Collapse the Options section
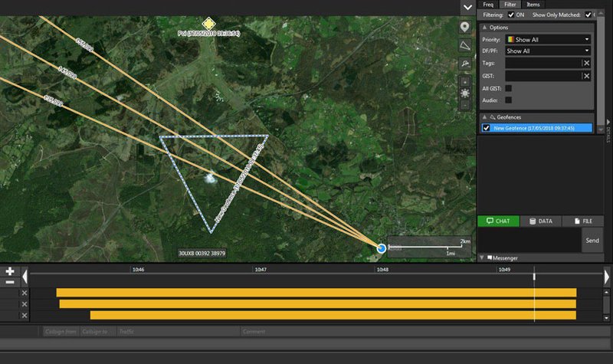Viewport: 613px width, 364px height. click(x=486, y=27)
